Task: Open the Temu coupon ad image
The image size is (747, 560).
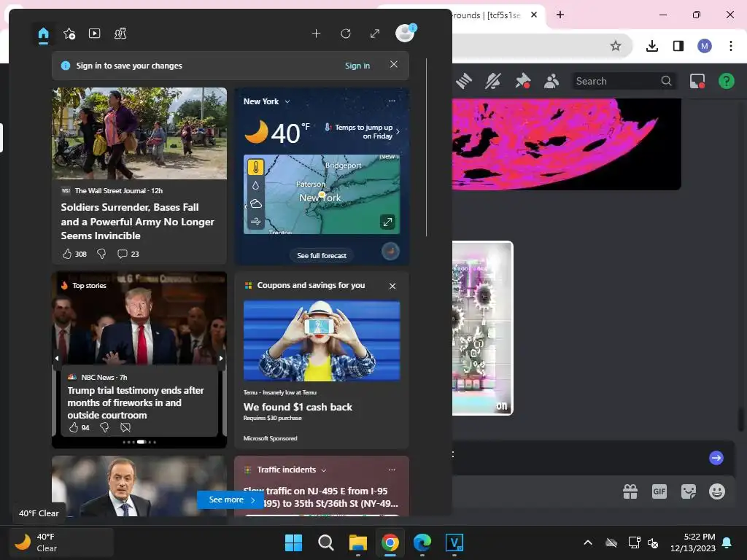Action: pos(322,341)
